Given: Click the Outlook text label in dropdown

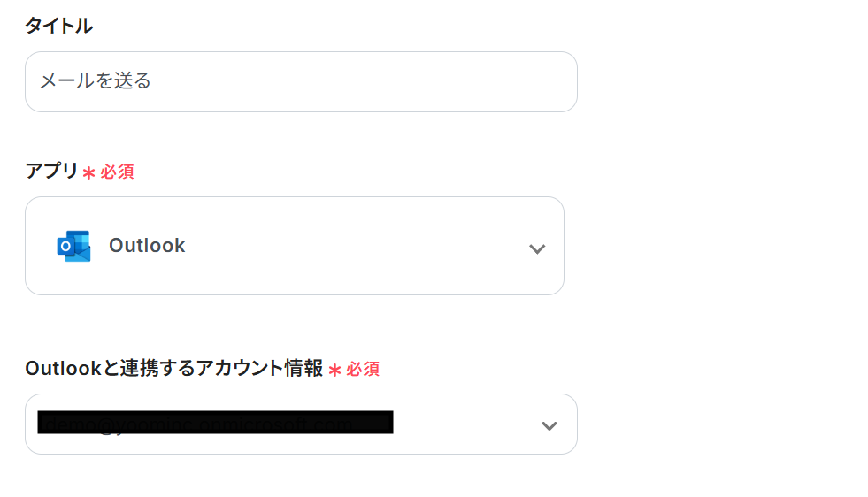Looking at the screenshot, I should (x=147, y=246).
